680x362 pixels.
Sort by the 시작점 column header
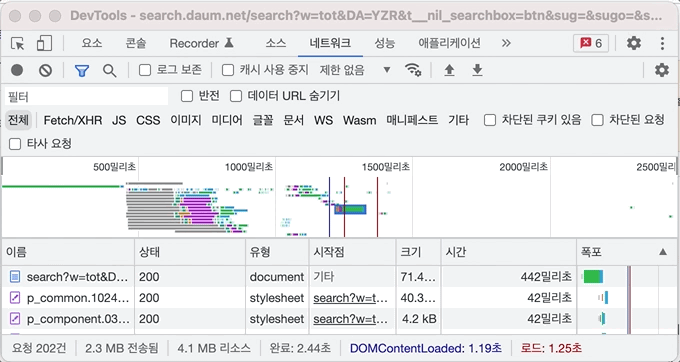click(352, 252)
